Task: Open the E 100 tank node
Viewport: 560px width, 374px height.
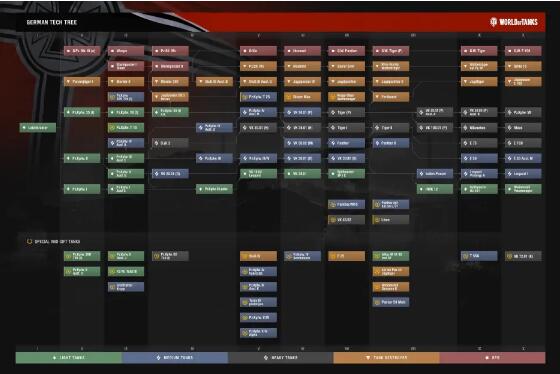Action: tap(523, 143)
